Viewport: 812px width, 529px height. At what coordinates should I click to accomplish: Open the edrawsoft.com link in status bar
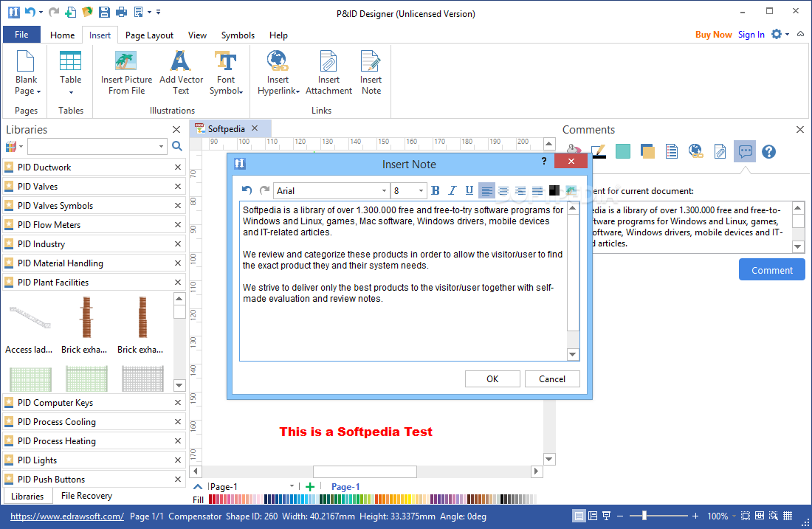[66, 516]
